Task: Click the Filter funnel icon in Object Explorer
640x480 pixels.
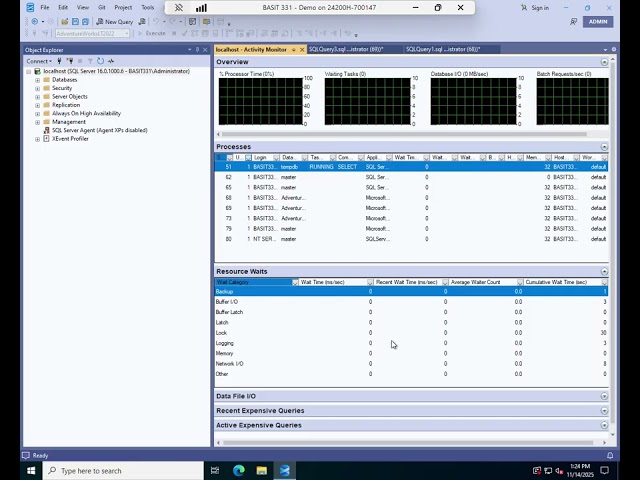Action: (90, 61)
